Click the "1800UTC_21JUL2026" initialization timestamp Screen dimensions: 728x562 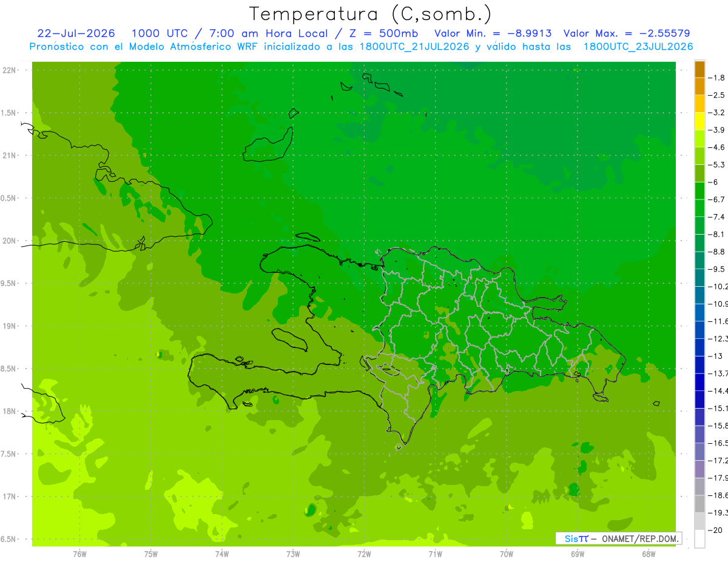tap(414, 47)
